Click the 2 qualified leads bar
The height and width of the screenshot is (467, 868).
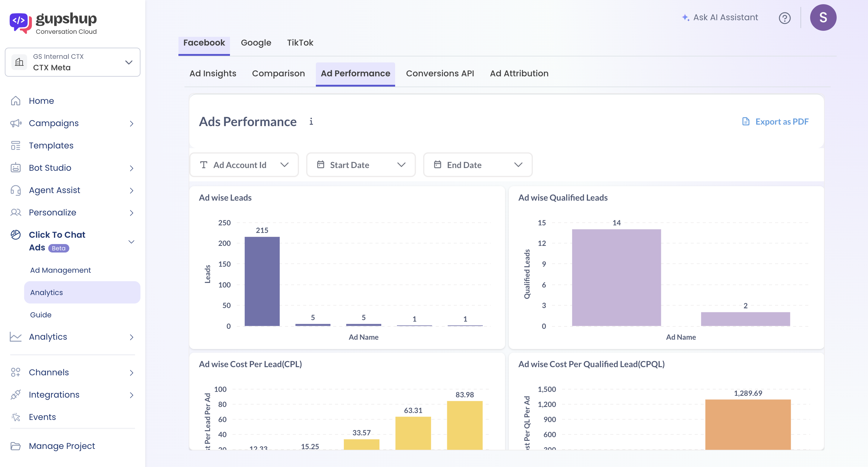[x=745, y=319]
